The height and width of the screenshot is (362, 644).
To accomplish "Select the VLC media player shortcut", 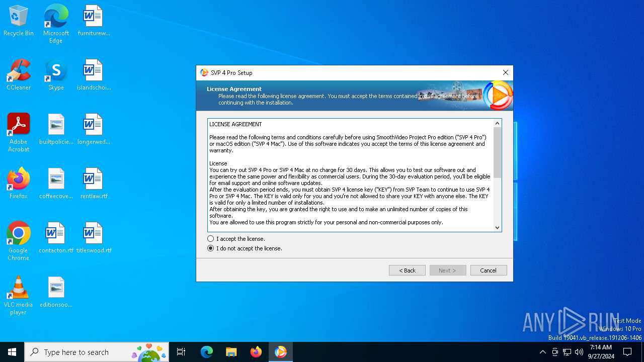I will tap(19, 296).
